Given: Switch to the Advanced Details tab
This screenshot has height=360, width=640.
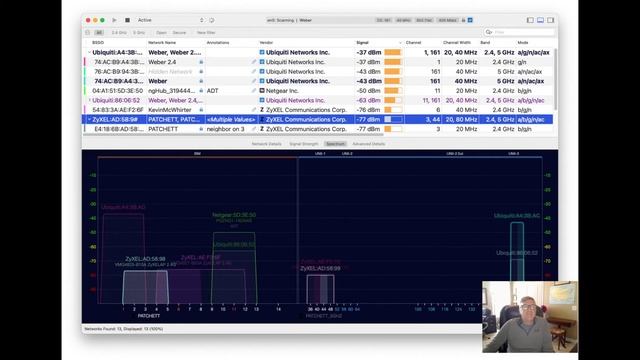Looking at the screenshot, I should [x=369, y=144].
